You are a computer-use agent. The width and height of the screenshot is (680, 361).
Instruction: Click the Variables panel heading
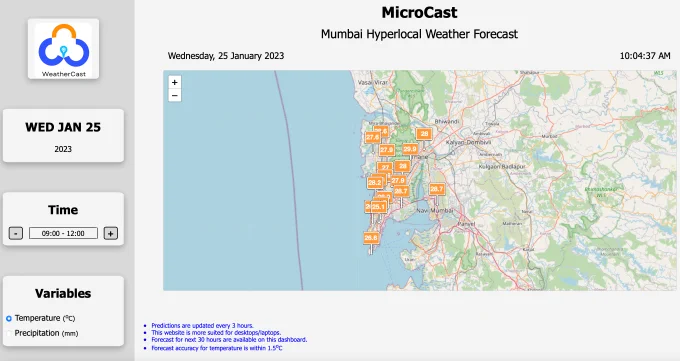pyautogui.click(x=63, y=294)
